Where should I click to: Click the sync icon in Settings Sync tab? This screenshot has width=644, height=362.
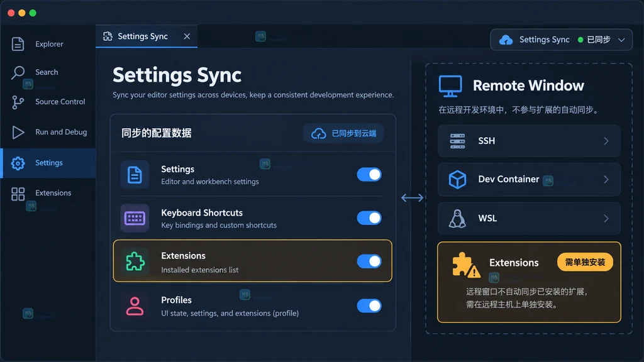tap(108, 36)
